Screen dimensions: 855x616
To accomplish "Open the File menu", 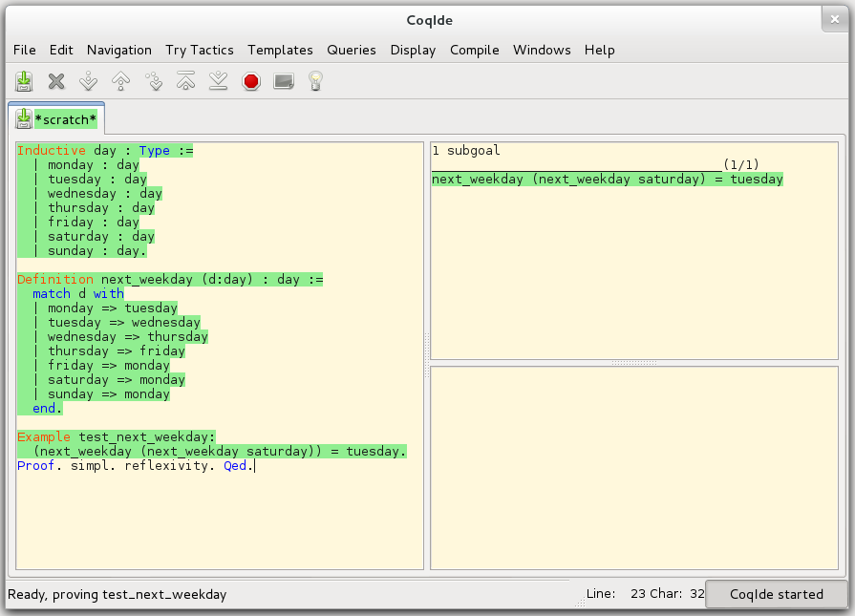I will 25,51.
